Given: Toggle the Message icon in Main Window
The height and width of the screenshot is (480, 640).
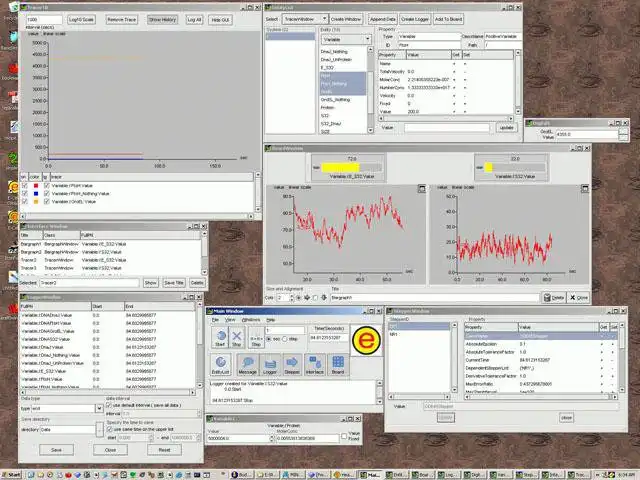Looking at the screenshot, I should (x=247, y=364).
